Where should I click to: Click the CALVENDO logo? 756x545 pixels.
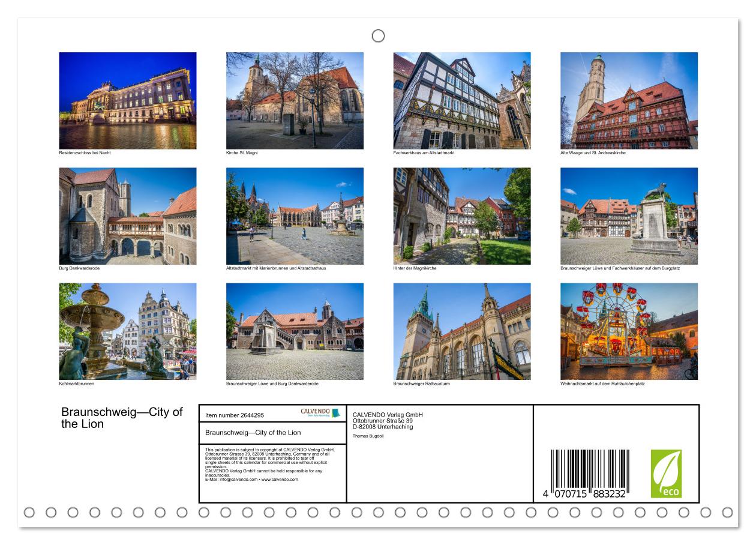[x=320, y=413]
